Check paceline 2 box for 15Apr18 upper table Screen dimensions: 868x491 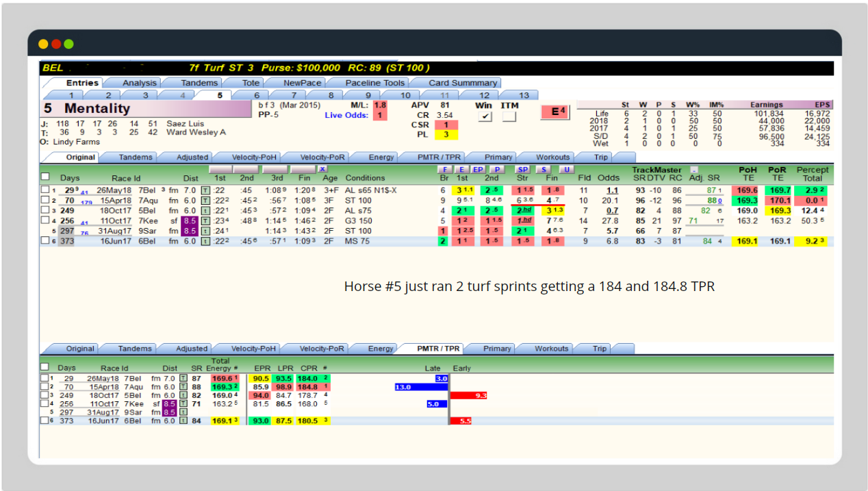(x=45, y=201)
